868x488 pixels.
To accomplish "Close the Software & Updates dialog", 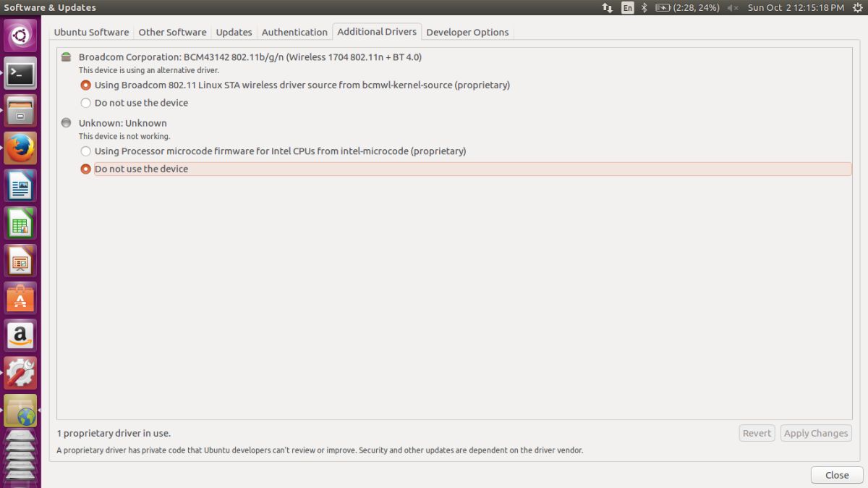I will tap(837, 475).
